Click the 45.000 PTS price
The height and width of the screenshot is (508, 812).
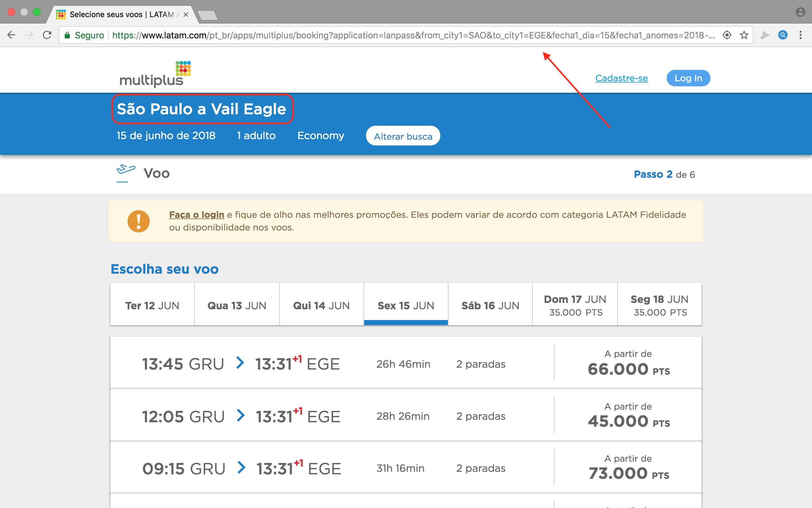click(x=628, y=421)
